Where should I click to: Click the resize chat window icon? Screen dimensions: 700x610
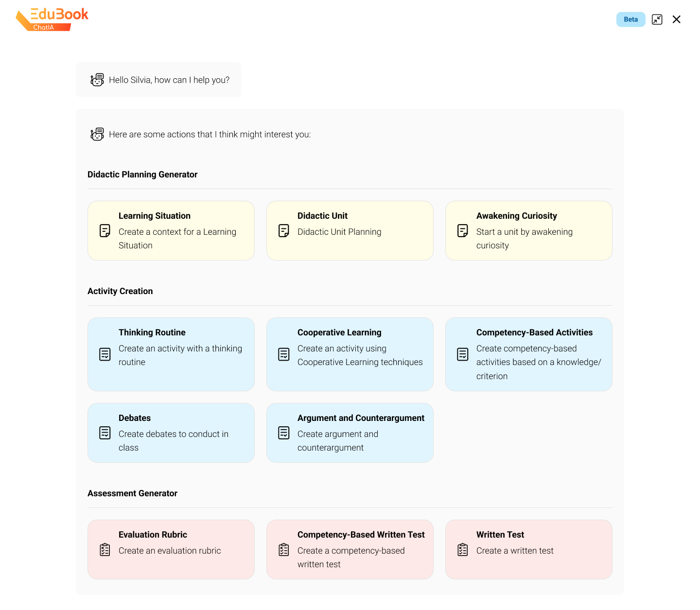657,19
